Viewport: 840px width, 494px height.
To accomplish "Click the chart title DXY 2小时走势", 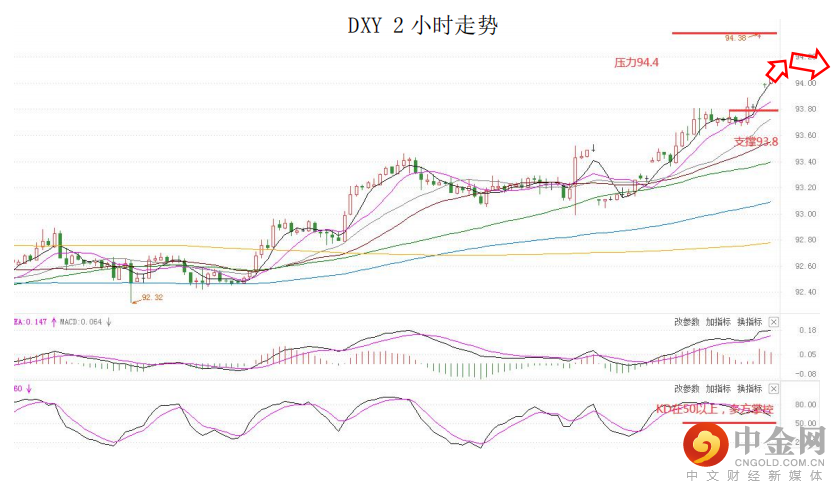I will [423, 25].
